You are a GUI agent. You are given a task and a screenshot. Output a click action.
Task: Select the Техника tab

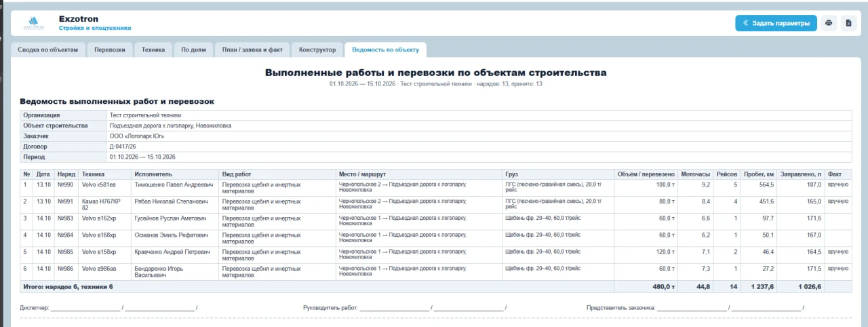click(153, 50)
